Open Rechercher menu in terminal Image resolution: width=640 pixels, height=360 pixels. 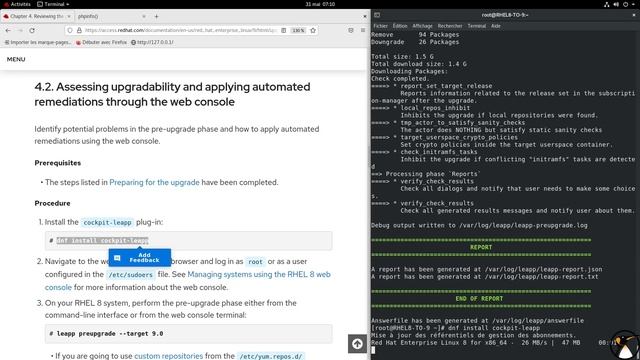[450, 26]
